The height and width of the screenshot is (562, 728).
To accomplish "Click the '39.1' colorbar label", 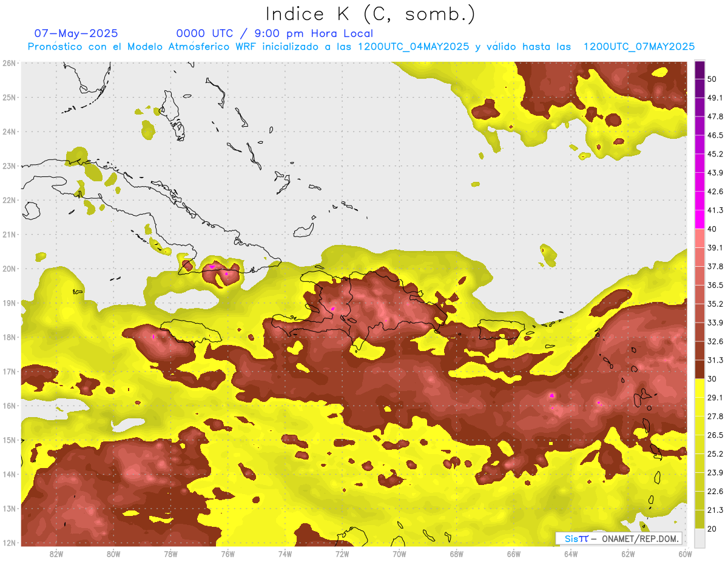I will 715,247.
